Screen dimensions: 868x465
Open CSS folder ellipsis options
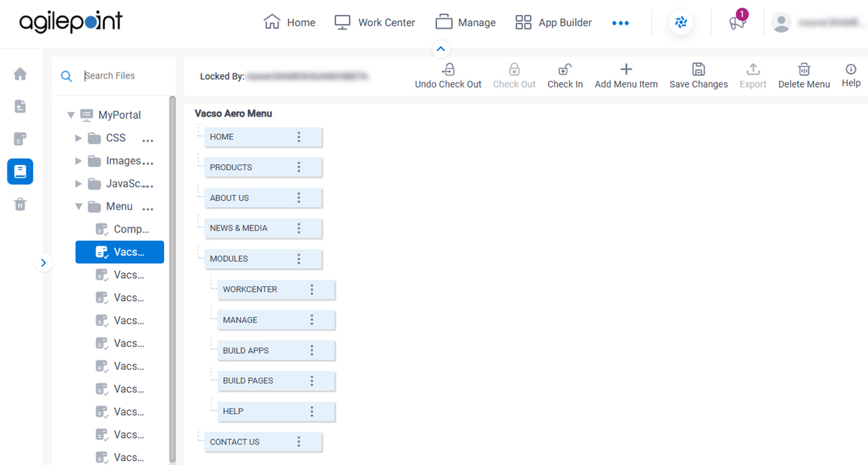[x=148, y=141]
